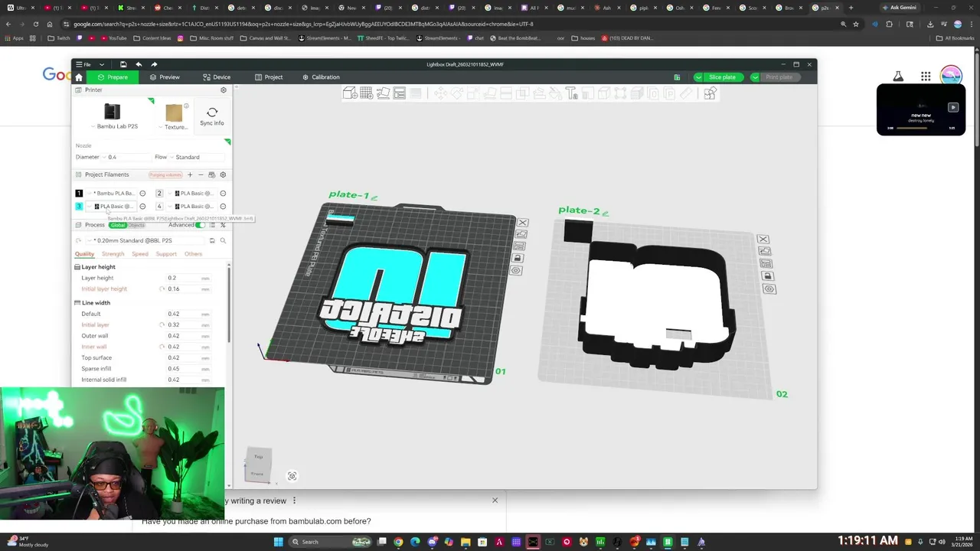Open filament 1 Bambu PLA dropdown

click(x=111, y=194)
